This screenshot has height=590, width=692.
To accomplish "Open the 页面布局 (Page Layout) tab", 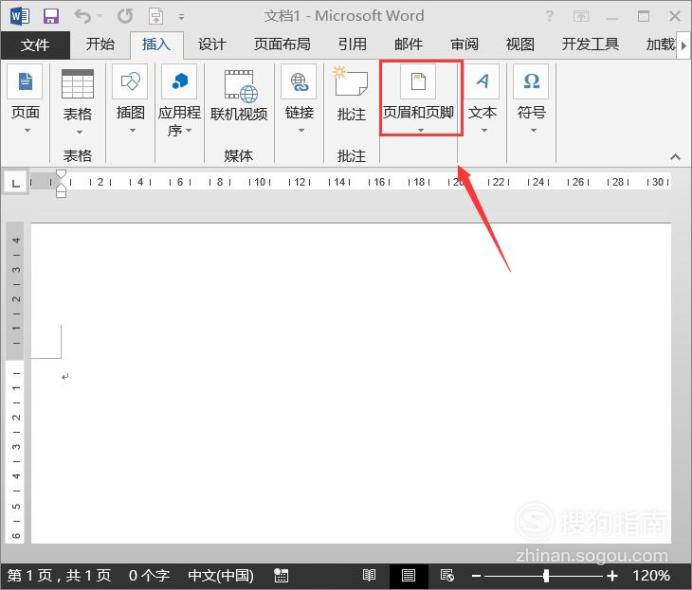I will 282,45.
